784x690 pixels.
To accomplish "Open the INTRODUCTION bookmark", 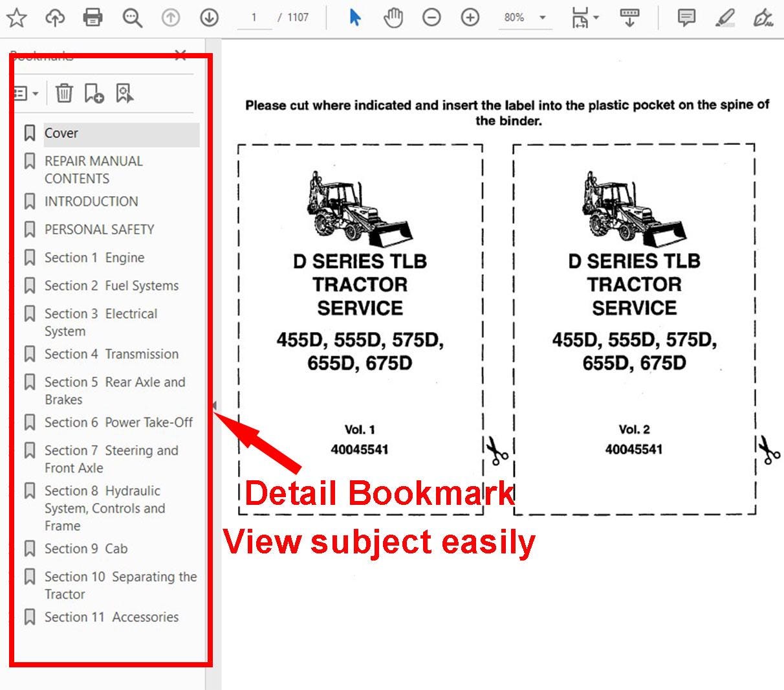I will coord(91,201).
